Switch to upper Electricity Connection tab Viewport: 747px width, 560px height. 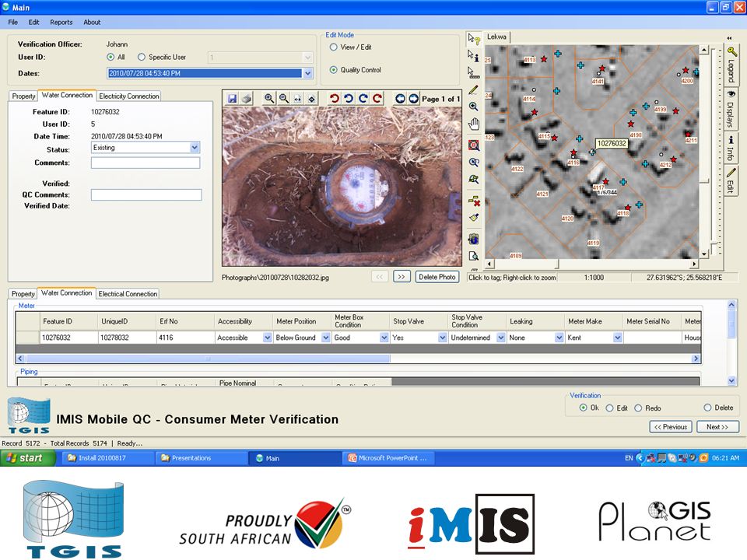coord(128,96)
